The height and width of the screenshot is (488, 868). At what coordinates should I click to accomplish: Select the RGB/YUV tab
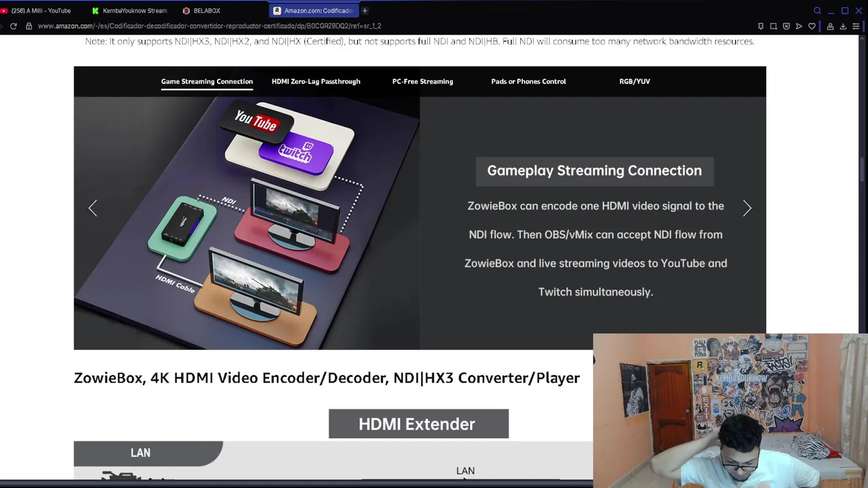pos(635,81)
